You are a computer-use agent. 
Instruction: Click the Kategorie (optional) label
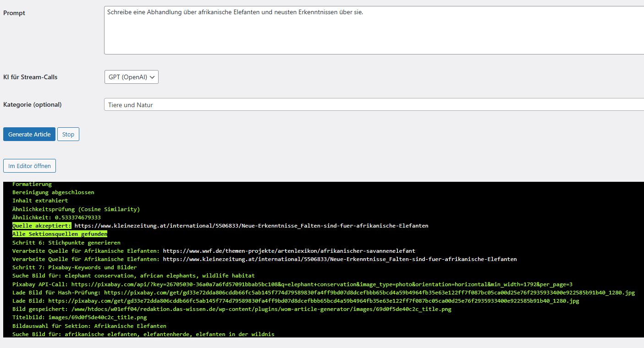click(x=32, y=104)
